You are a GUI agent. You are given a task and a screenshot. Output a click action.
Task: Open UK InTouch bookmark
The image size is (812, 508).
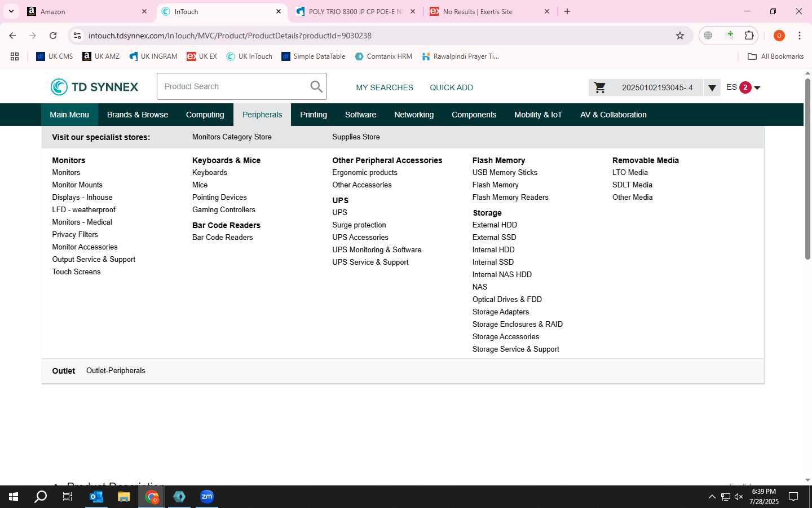pyautogui.click(x=249, y=56)
